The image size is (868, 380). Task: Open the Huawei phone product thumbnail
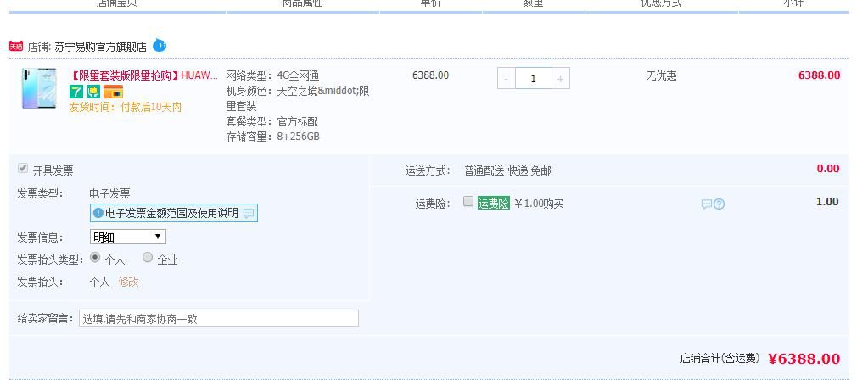[x=40, y=88]
